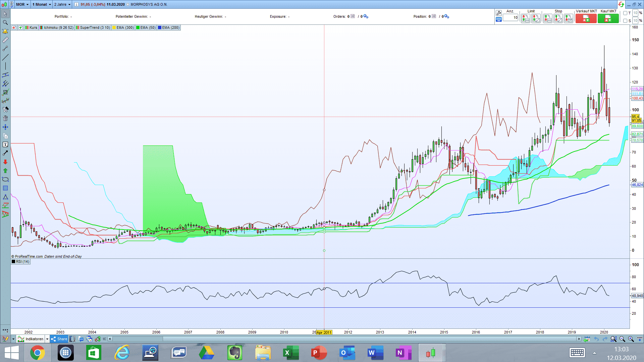Click the alarm bell alert tool
Screen dimensions: 644x362
[5, 31]
